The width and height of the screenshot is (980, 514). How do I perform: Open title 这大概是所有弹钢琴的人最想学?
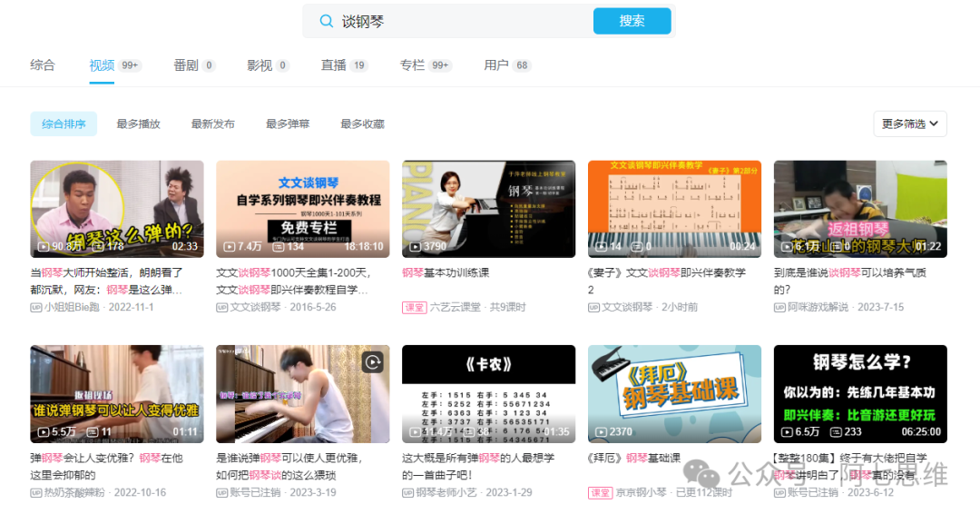tap(478, 467)
